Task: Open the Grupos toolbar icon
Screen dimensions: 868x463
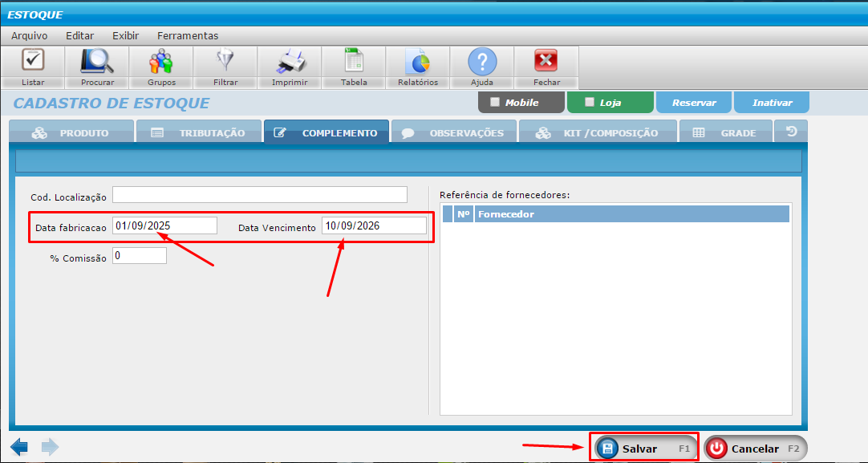Action: (161, 62)
